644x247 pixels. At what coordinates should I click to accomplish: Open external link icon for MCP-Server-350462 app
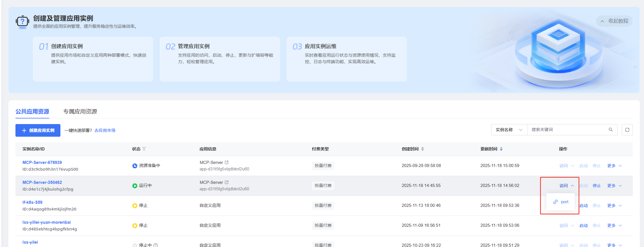tap(227, 182)
